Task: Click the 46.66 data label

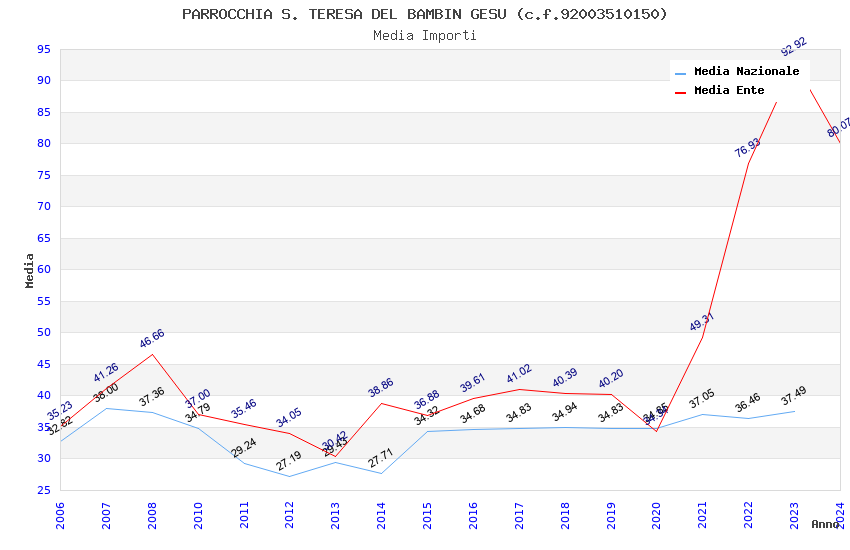Action: [152, 338]
